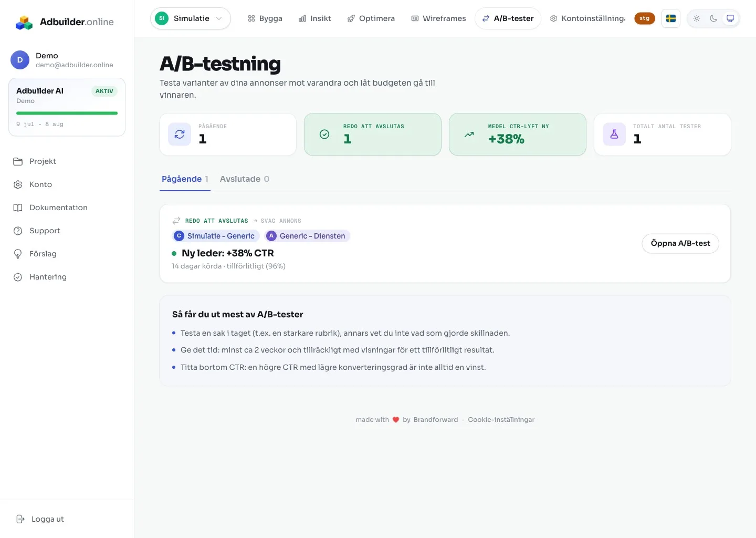Click the Optimera rocket icon
Screen dimensions: 756x538
tap(351, 18)
